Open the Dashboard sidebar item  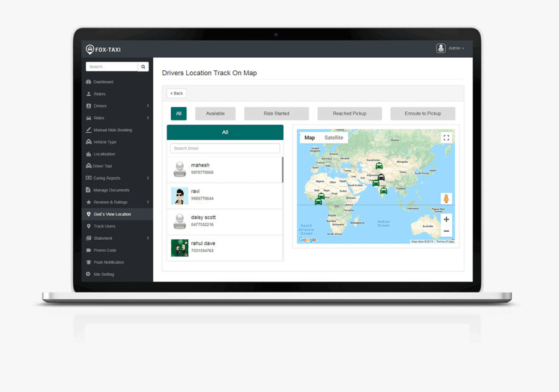[103, 82]
